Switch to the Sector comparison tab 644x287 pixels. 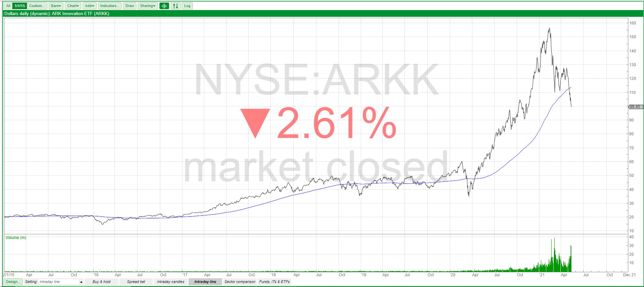coord(240,282)
